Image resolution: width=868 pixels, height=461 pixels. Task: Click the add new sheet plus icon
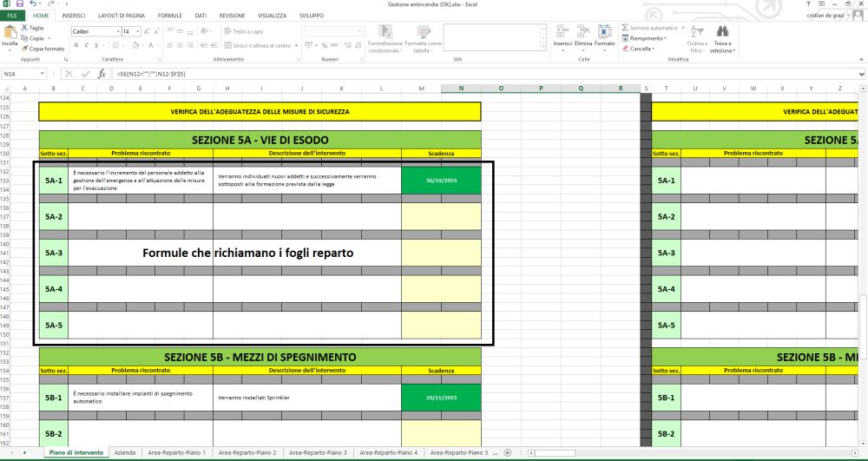pos(507,452)
